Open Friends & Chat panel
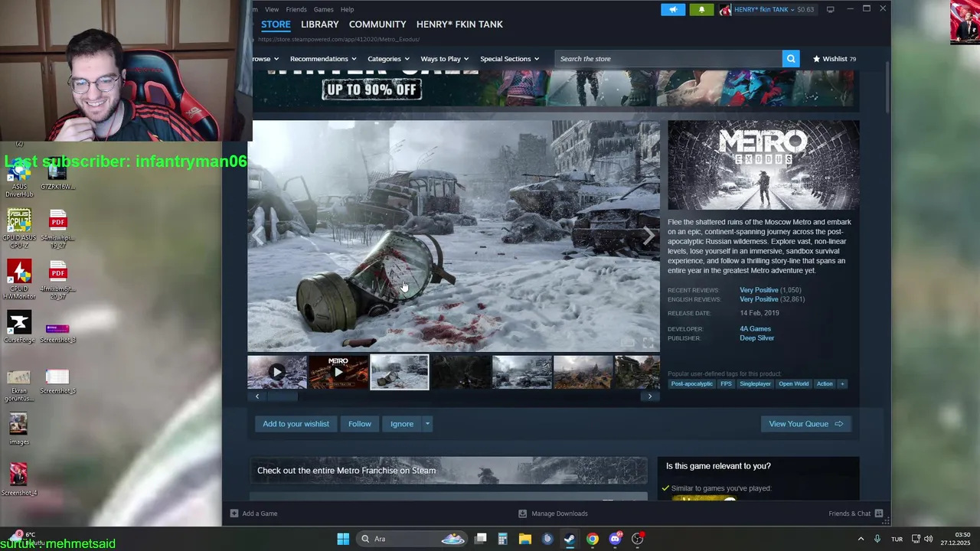Screen dimensions: 980x551 [x=856, y=514]
